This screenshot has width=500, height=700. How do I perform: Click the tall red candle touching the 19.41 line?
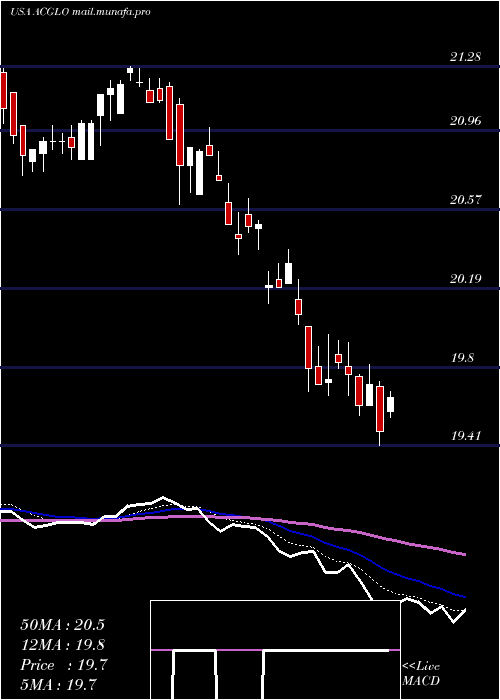pyautogui.click(x=380, y=409)
